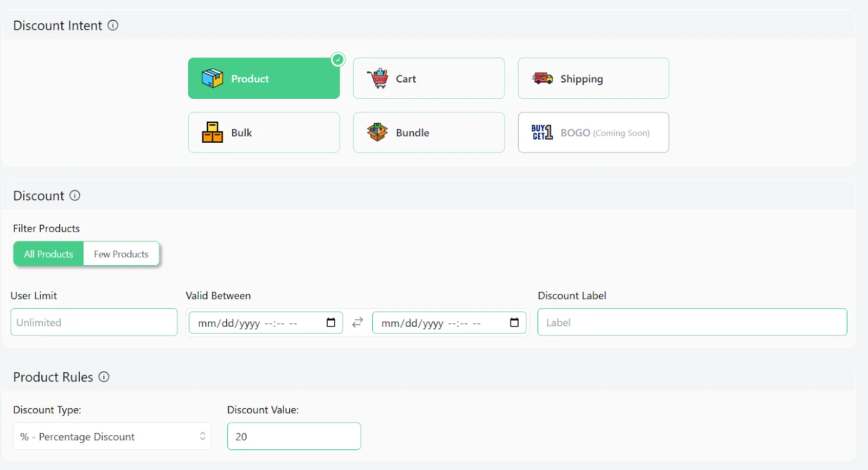
Task: Click the Valid Between end date field
Action: pos(449,322)
